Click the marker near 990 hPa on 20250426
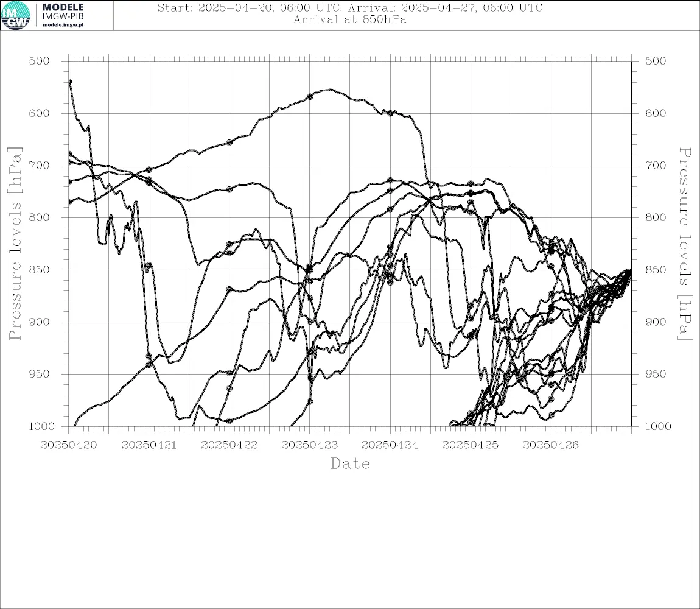This screenshot has width=700, height=609. [x=551, y=415]
